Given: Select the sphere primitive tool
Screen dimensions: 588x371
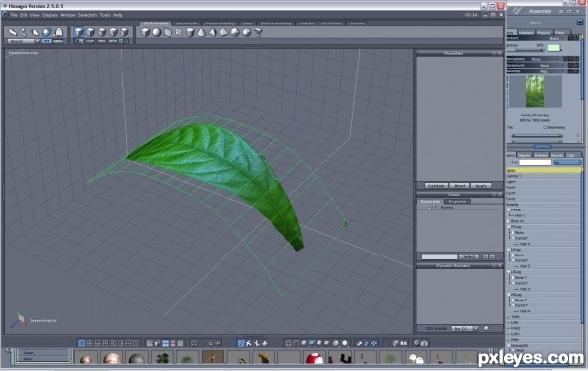Looking at the screenshot, I should 157,32.
